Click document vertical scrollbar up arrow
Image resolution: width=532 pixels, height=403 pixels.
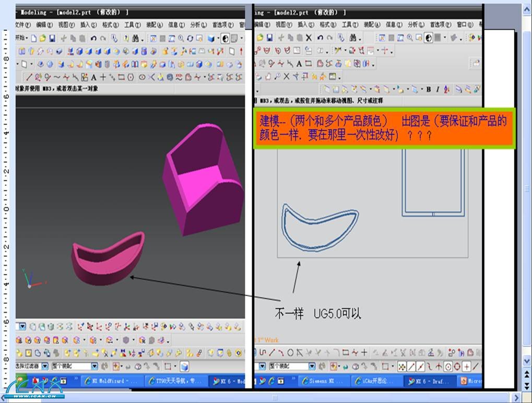pyautogui.click(x=527, y=9)
